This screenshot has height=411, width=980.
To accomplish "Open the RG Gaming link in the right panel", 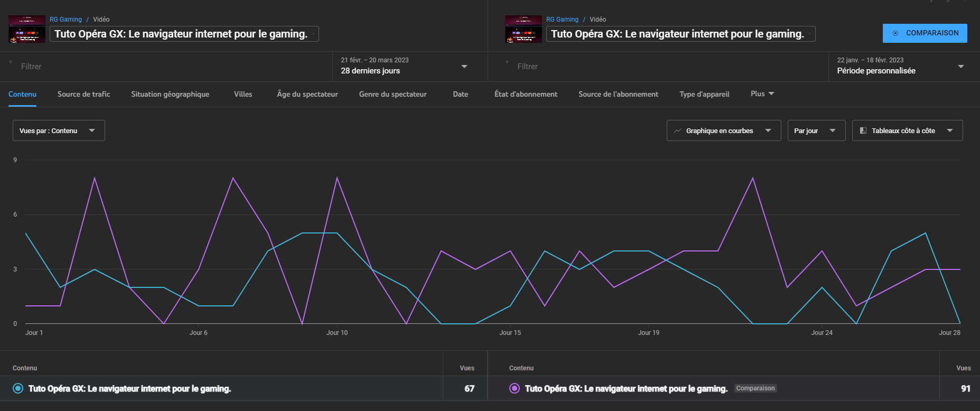I will tap(562, 19).
